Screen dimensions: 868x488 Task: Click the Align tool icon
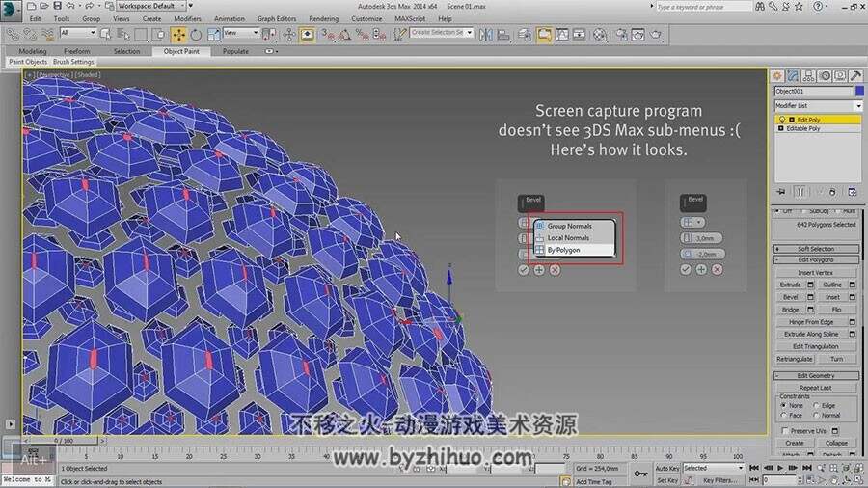[503, 35]
